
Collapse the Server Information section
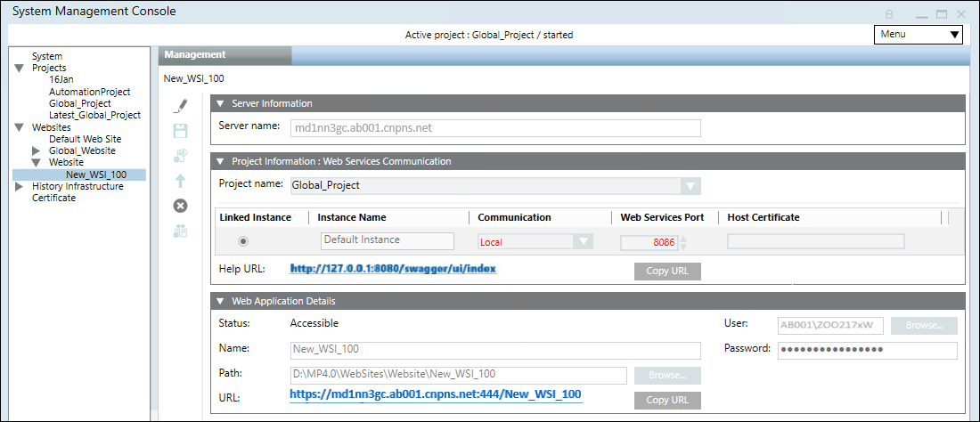220,104
